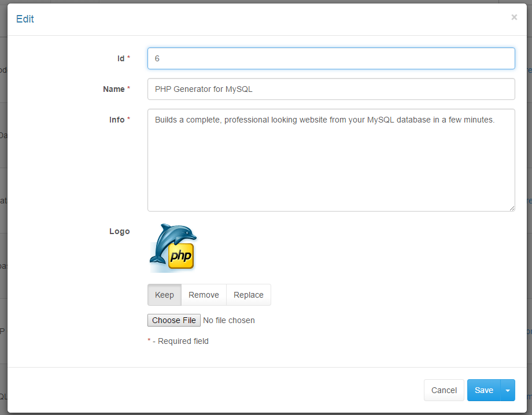Click the PHP dolphin logo image
Image resolution: width=532 pixels, height=415 pixels.
173,247
